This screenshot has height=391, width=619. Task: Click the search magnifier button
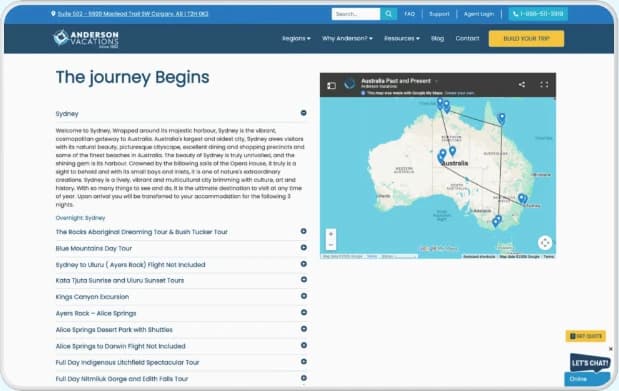[388, 14]
